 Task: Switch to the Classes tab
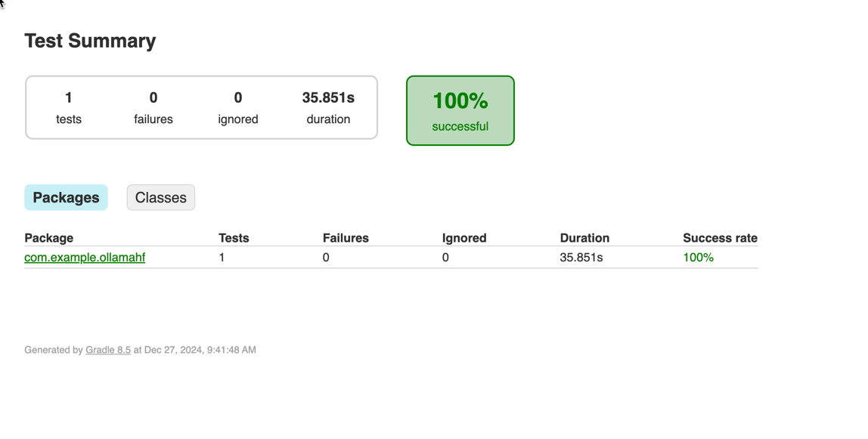[160, 197]
